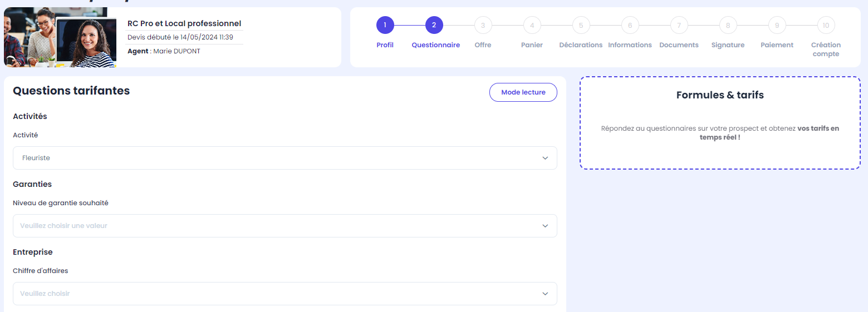Select step 6 Informations

pos(630,25)
